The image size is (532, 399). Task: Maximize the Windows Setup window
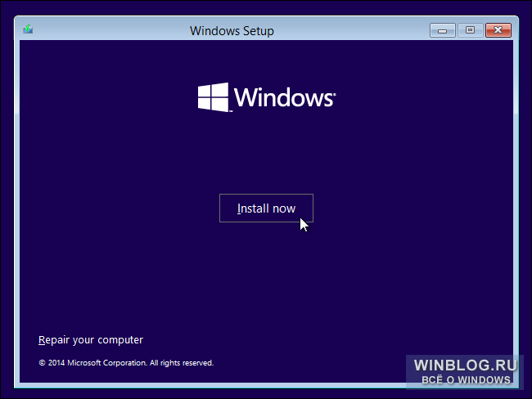pos(470,30)
